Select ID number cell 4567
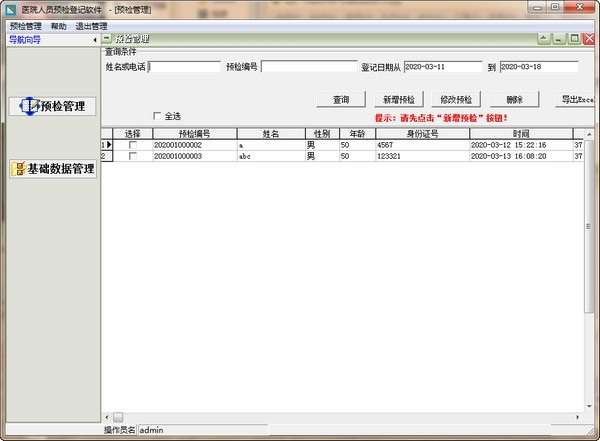This screenshot has width=600, height=441. (422, 145)
